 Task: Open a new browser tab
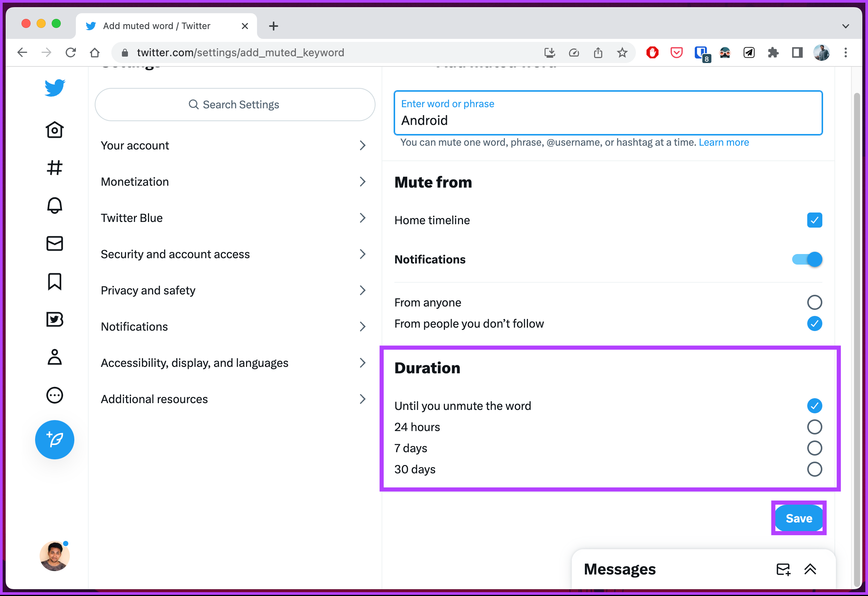[x=274, y=26]
